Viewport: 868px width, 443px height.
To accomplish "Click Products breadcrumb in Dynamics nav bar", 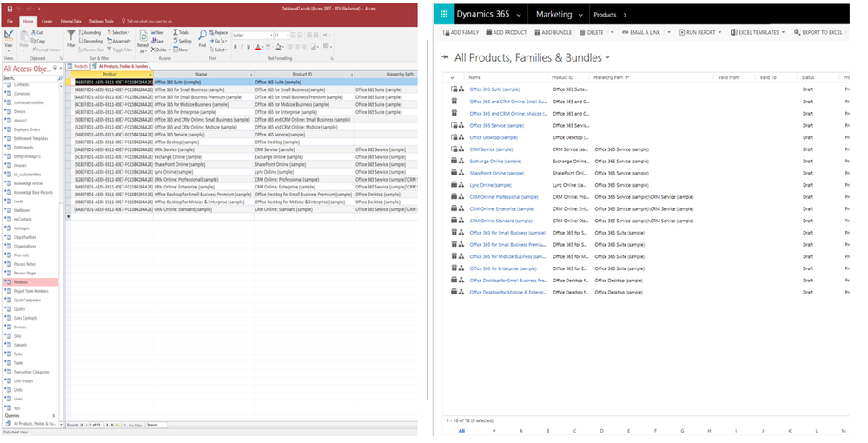I will [x=605, y=15].
